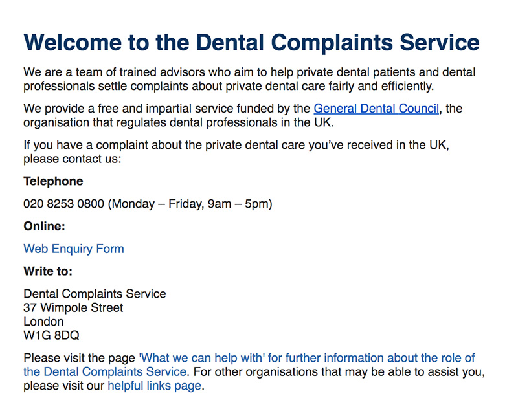
Task: Visit the helpful links page link
Action: pyautogui.click(x=155, y=386)
